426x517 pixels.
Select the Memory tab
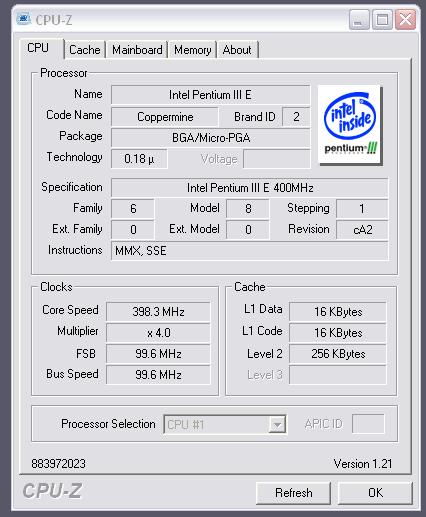coord(192,50)
